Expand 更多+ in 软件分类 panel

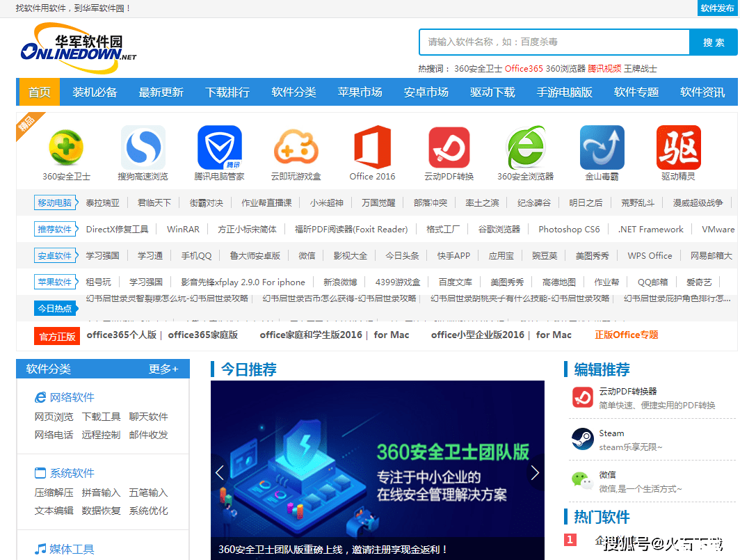click(x=163, y=369)
